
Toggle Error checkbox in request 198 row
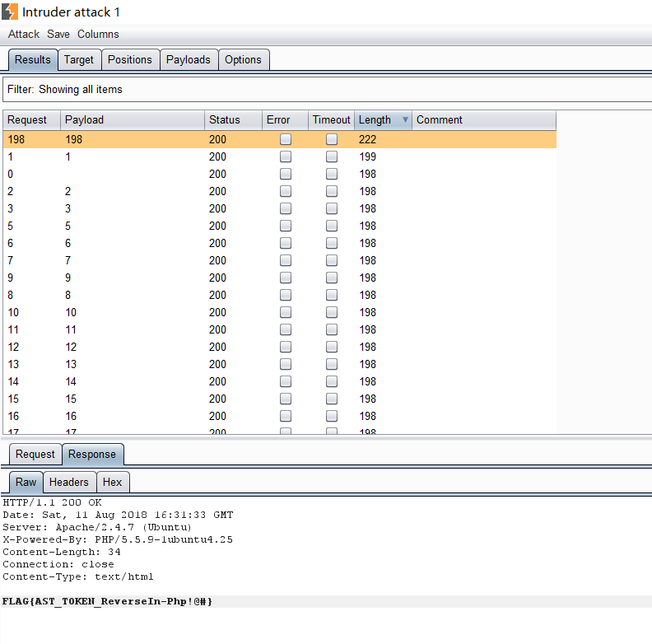[x=286, y=139]
